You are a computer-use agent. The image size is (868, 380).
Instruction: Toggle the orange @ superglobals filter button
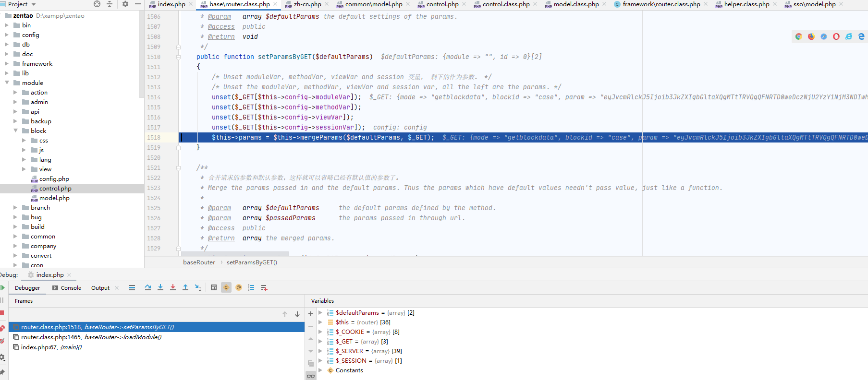tap(239, 287)
